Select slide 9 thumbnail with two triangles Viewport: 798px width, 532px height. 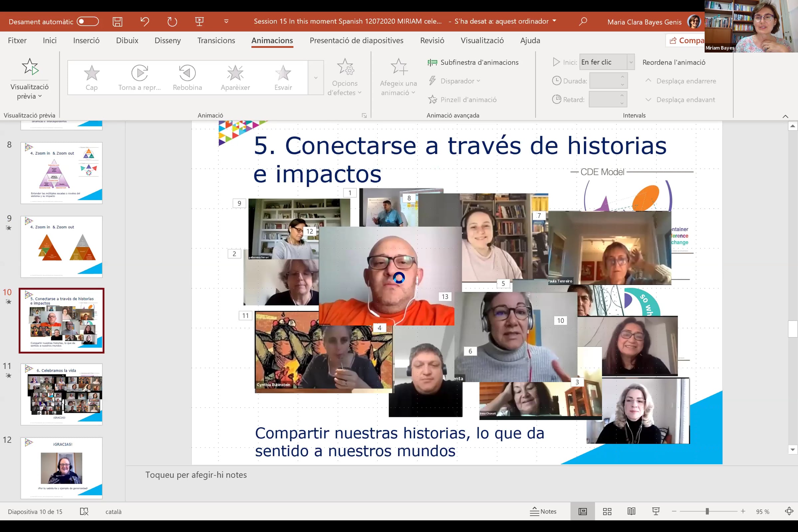(x=62, y=247)
